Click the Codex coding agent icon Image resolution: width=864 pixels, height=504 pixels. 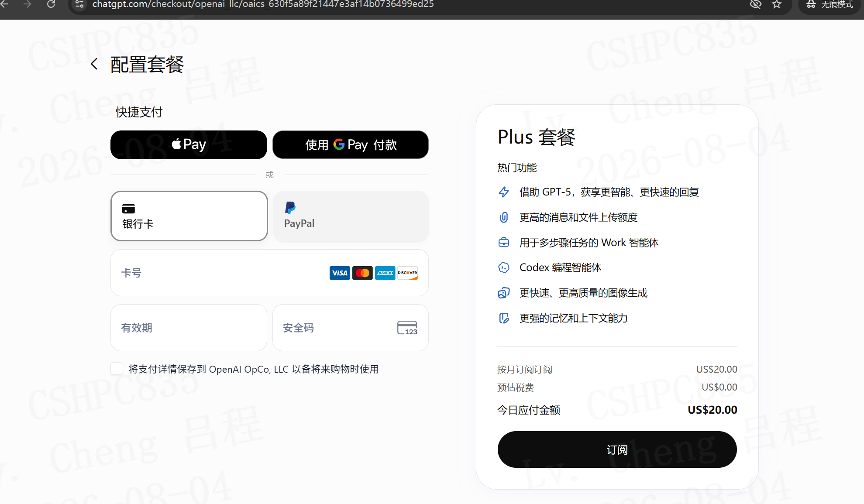pyautogui.click(x=504, y=267)
